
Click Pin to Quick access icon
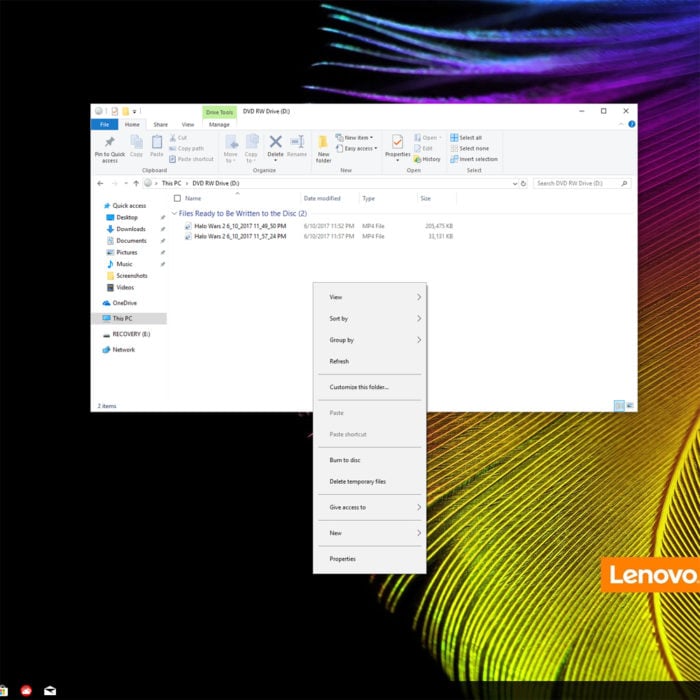click(x=109, y=142)
